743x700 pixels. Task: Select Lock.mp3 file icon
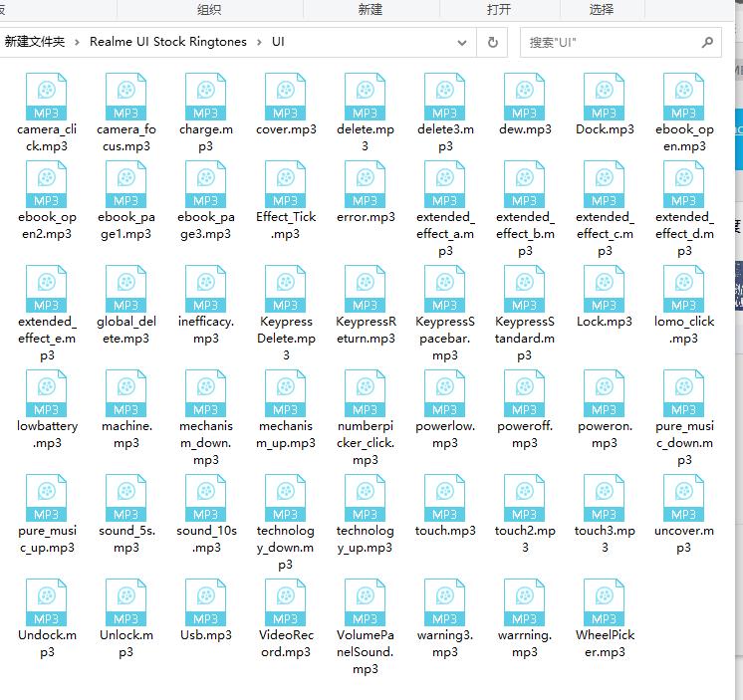604,289
